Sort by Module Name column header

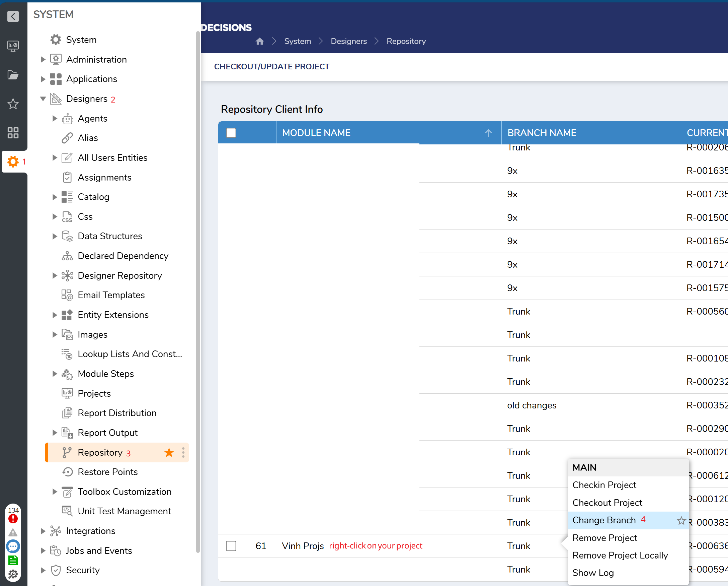[x=316, y=133]
